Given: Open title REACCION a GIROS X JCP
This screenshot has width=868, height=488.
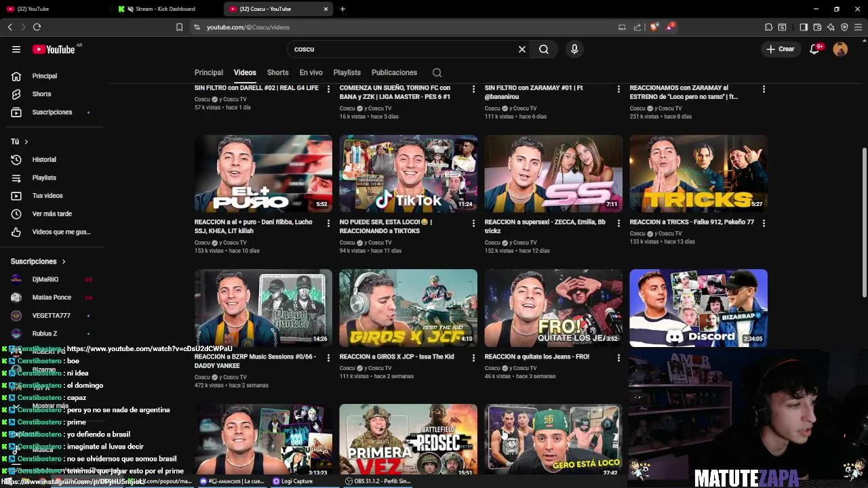Looking at the screenshot, I should [397, 357].
